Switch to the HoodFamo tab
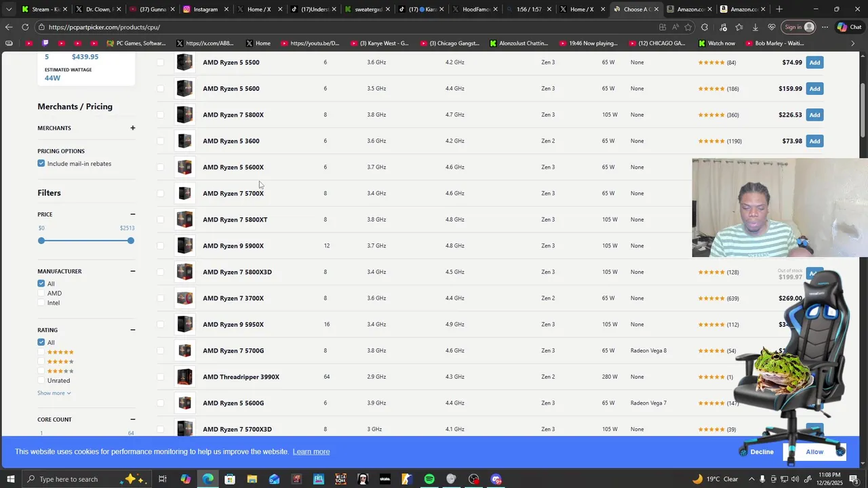The width and height of the screenshot is (868, 488). pyautogui.click(x=474, y=9)
